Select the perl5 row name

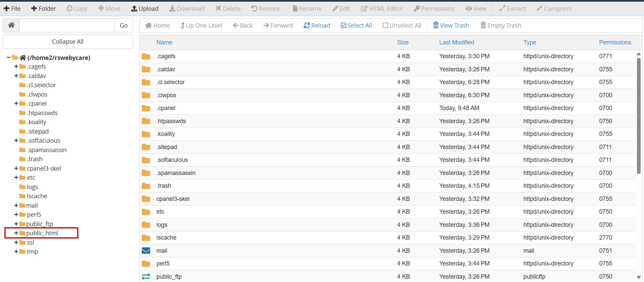pyautogui.click(x=163, y=263)
